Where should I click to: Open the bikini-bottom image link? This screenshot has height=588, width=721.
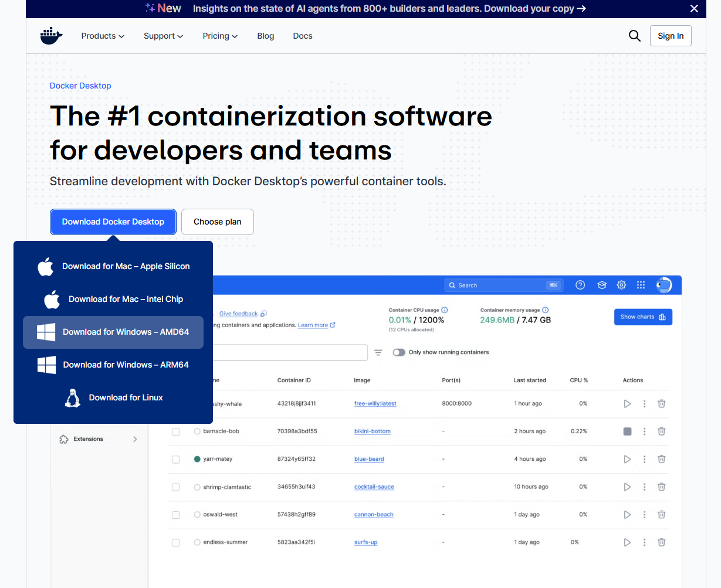click(x=373, y=431)
